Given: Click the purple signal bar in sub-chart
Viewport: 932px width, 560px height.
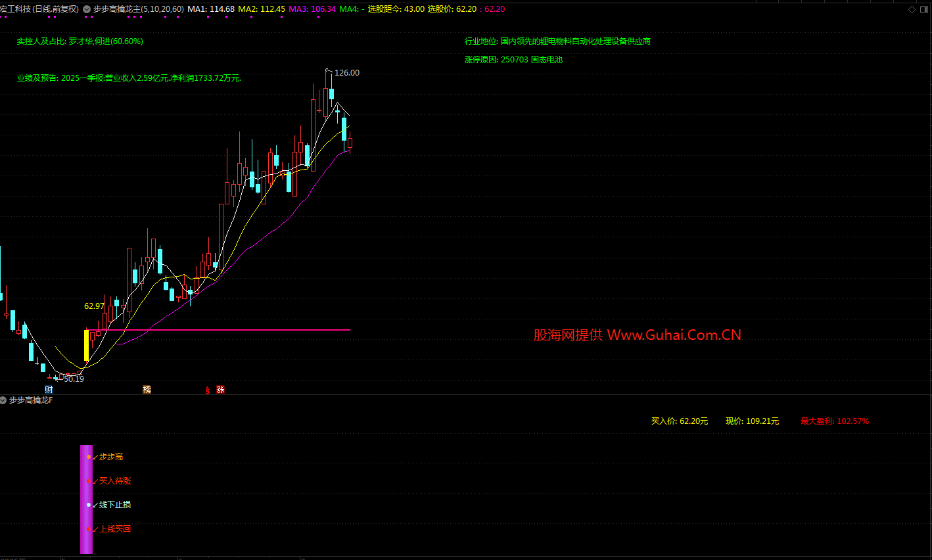Looking at the screenshot, I should pyautogui.click(x=87, y=500).
